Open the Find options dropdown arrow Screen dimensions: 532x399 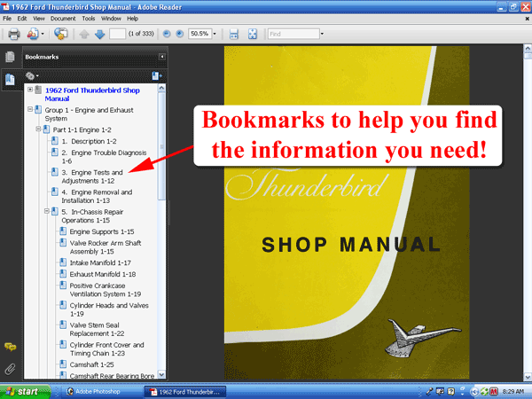coord(322,34)
